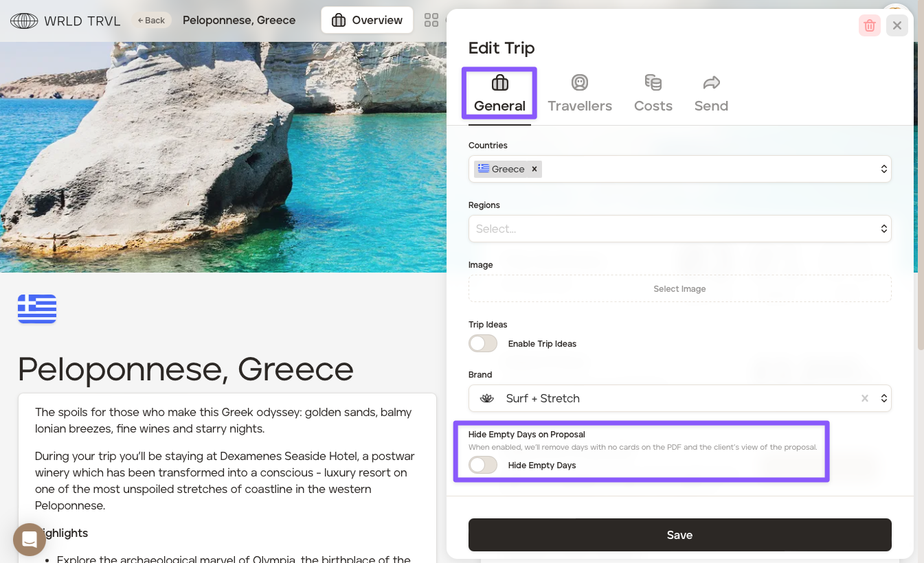
Task: Click the Greek flag icon
Action: [37, 309]
